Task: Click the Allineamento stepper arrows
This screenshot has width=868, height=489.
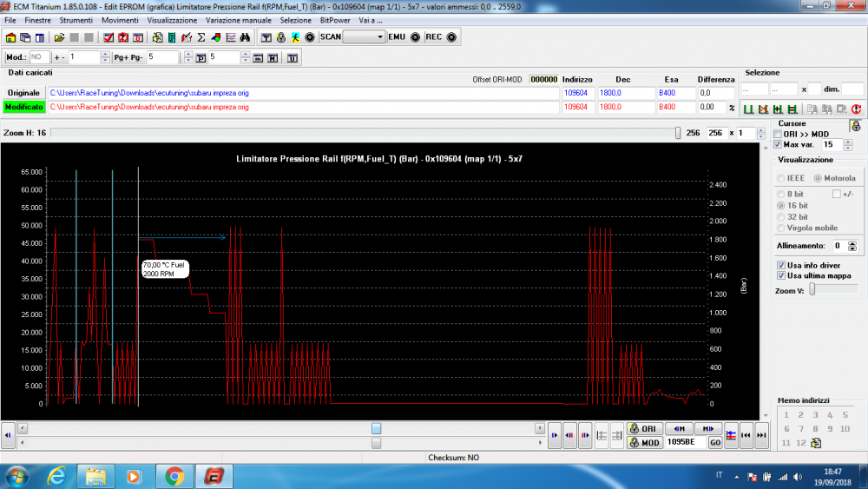Action: pos(852,246)
